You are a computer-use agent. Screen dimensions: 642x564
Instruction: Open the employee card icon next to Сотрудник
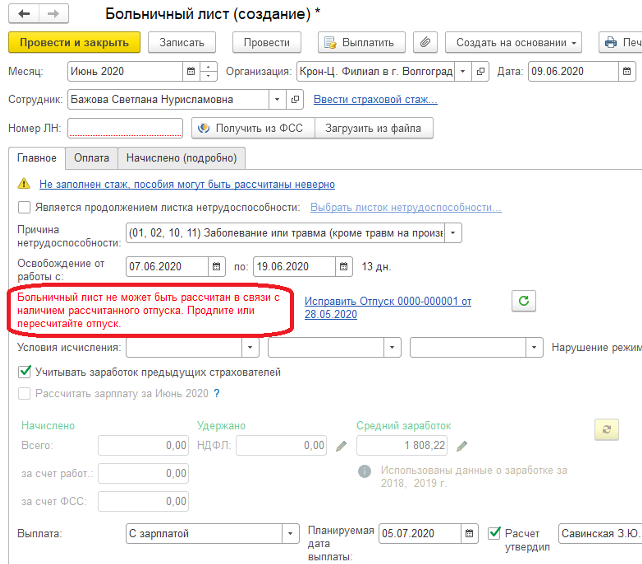tap(294, 100)
